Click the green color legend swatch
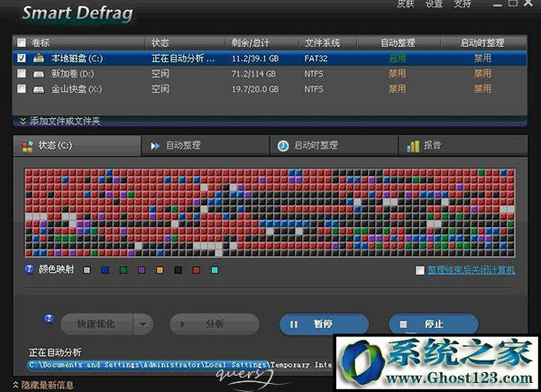The height and width of the screenshot is (392, 541). tap(124, 270)
